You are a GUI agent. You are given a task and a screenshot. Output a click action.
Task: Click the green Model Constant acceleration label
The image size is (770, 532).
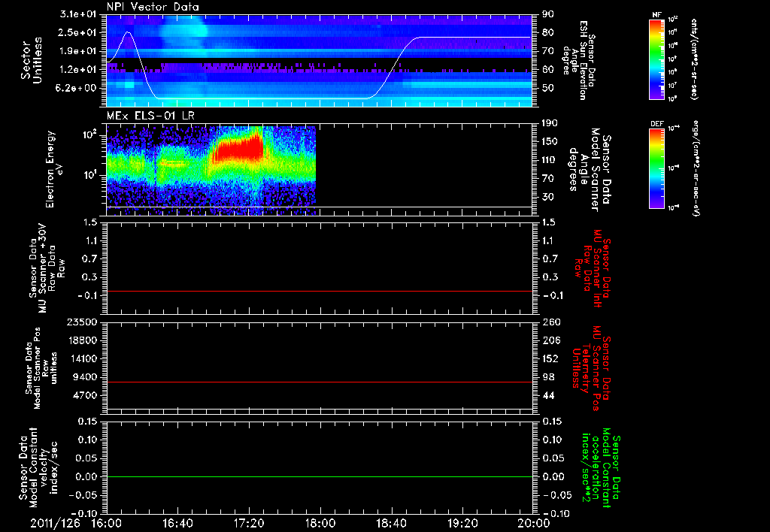pos(602,467)
